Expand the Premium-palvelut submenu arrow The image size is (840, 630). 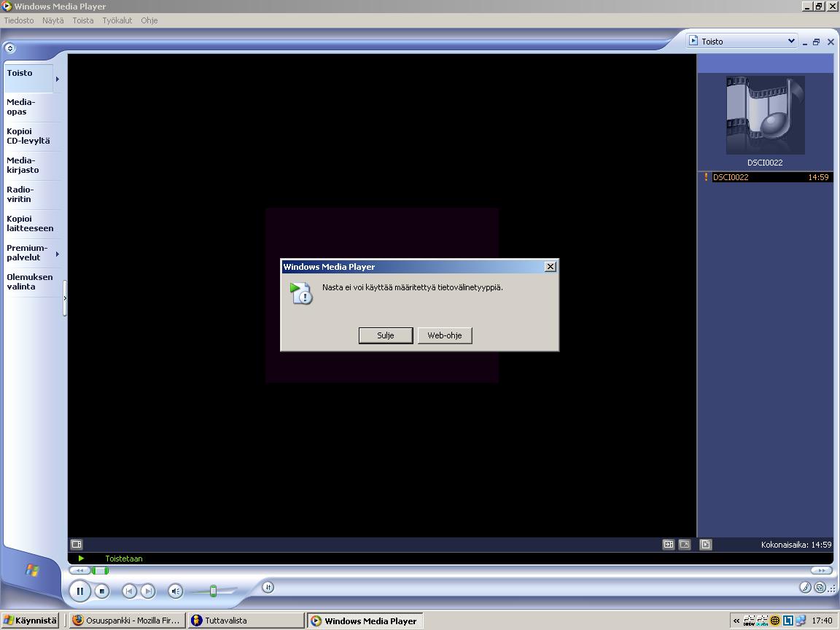coord(58,254)
